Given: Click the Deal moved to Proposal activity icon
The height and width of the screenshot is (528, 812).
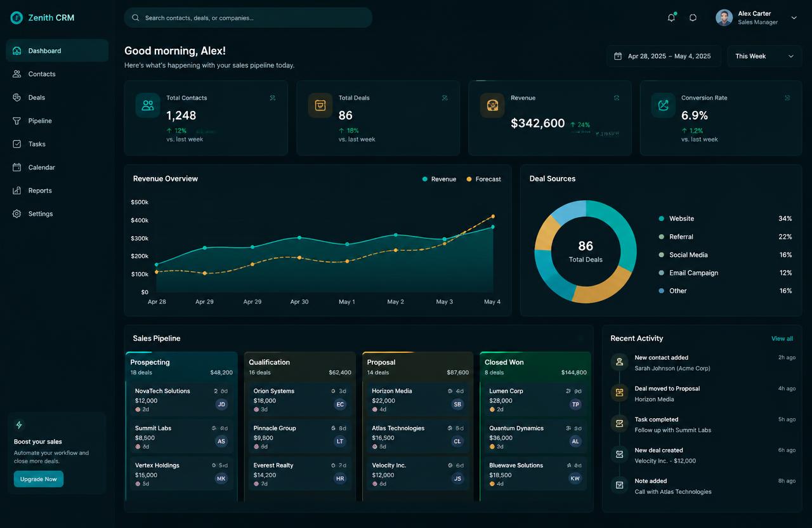Looking at the screenshot, I should [x=620, y=393].
